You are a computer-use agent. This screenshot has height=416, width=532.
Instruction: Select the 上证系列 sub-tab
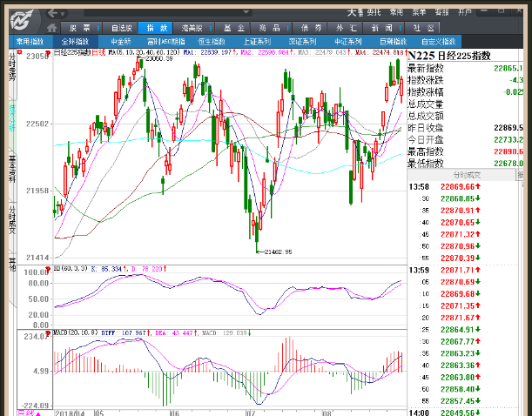pyautogui.click(x=257, y=42)
